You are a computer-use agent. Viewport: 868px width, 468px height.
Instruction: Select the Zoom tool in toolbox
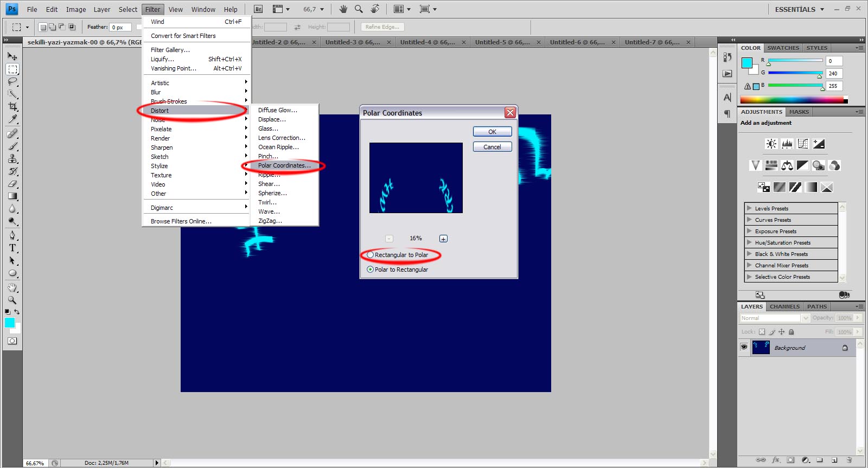12,300
